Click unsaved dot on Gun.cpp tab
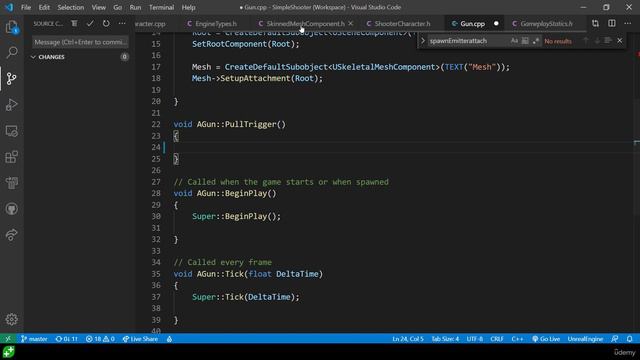 [496, 24]
